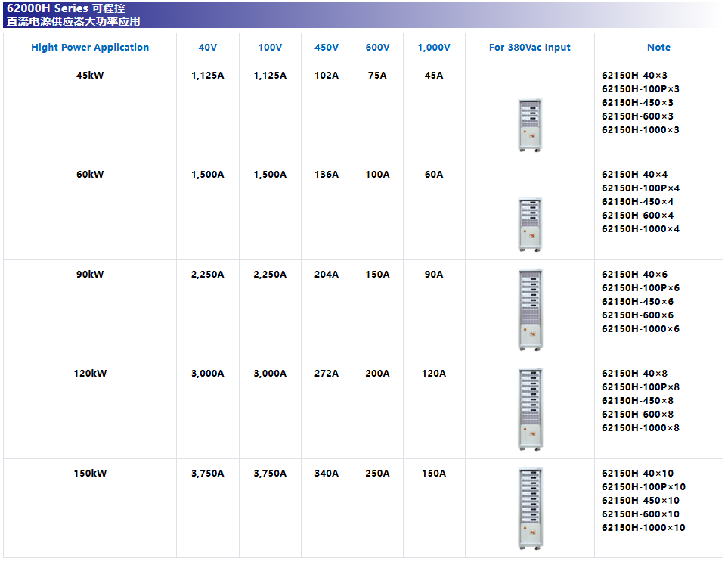728x562 pixels.
Task: Select model 62150H-600×4 in Note column
Action: point(637,215)
